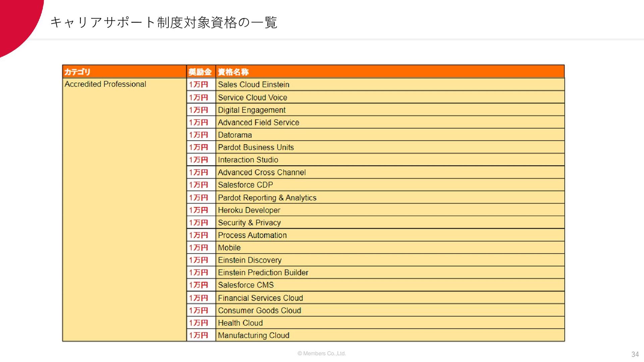Click the Security & Privacy row

[x=390, y=222]
